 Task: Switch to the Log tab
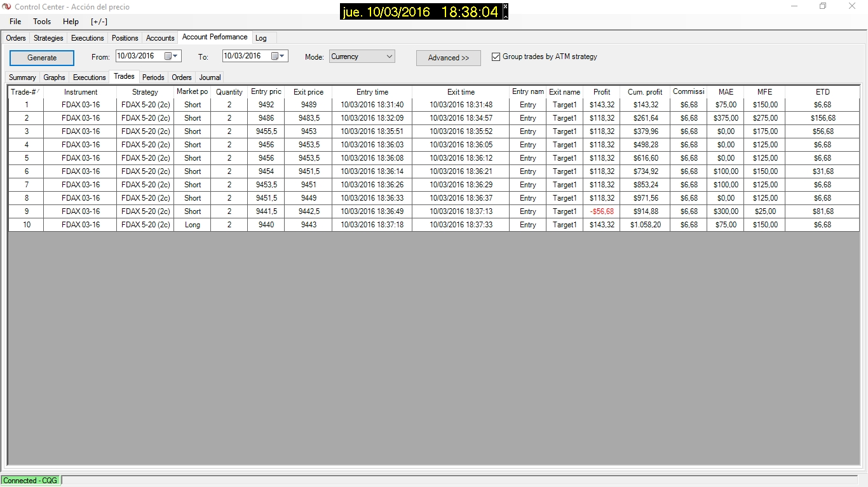[x=261, y=38]
